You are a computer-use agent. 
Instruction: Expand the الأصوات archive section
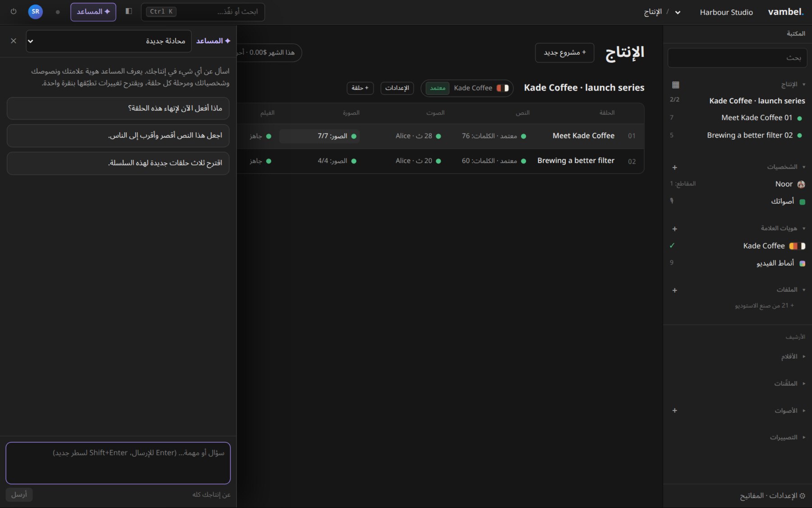click(x=789, y=411)
